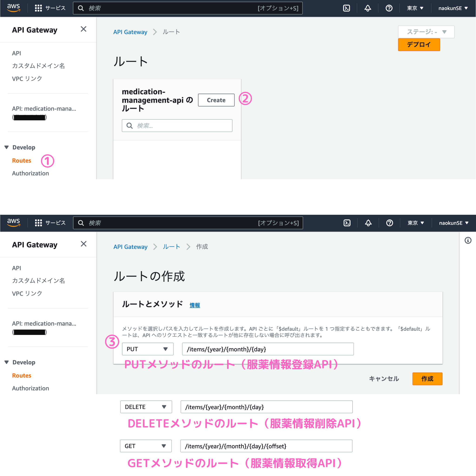Expand the 東京 region dropdown in the lower header
Image resolution: width=476 pixels, height=476 pixels.
pyautogui.click(x=415, y=223)
